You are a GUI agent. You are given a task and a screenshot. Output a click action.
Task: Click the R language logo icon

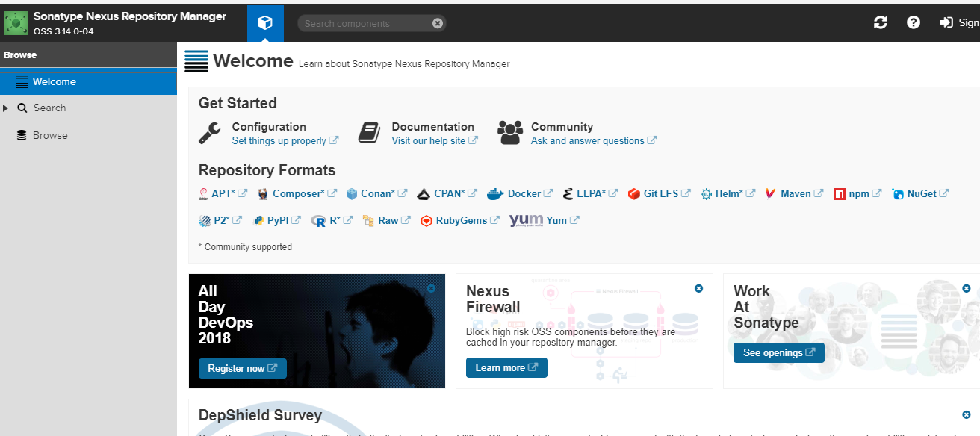[x=318, y=221]
